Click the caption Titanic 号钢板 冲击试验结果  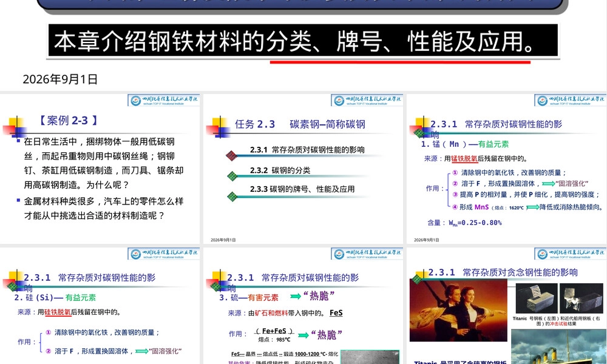556,321
